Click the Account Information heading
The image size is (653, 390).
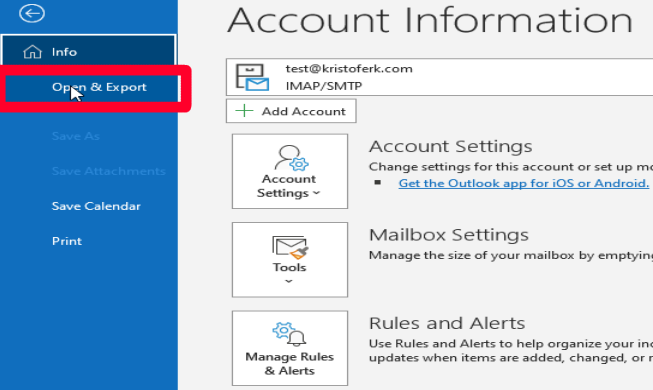pos(430,20)
